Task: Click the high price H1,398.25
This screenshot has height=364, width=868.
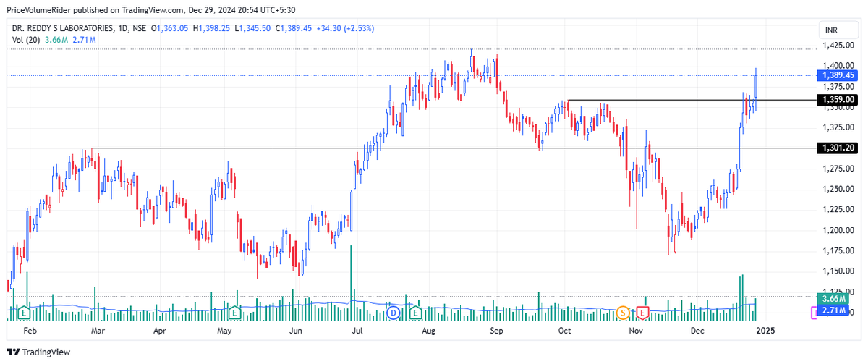Action: click(x=212, y=28)
